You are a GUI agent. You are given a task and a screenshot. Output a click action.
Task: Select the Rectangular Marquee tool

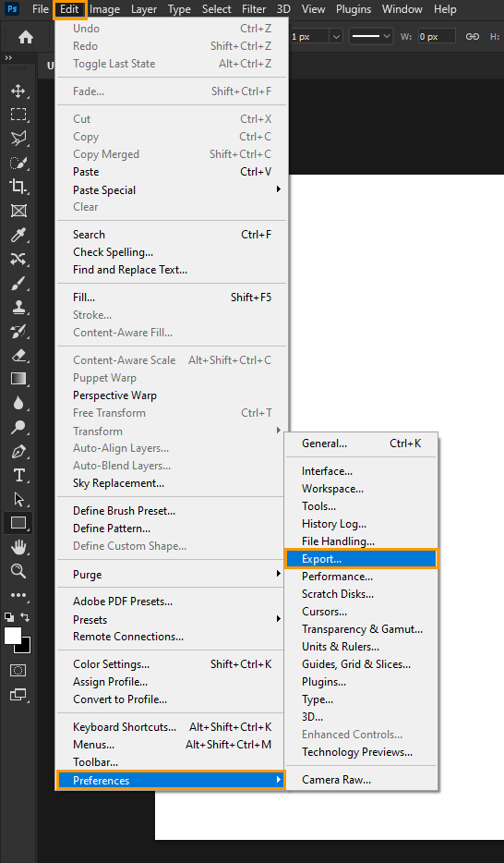click(18, 115)
